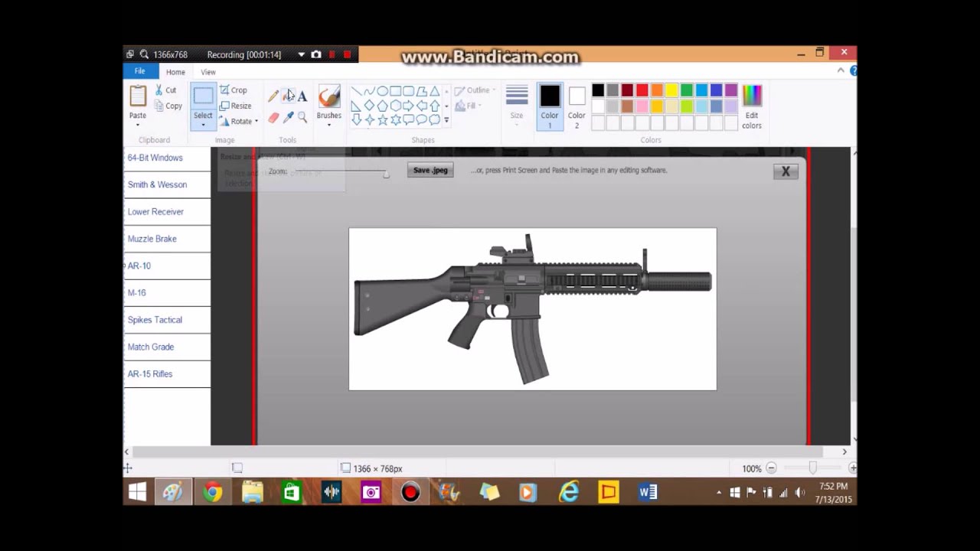980x551 pixels.
Task: Click the Bandicam screenshot camera icon
Action: tap(315, 54)
